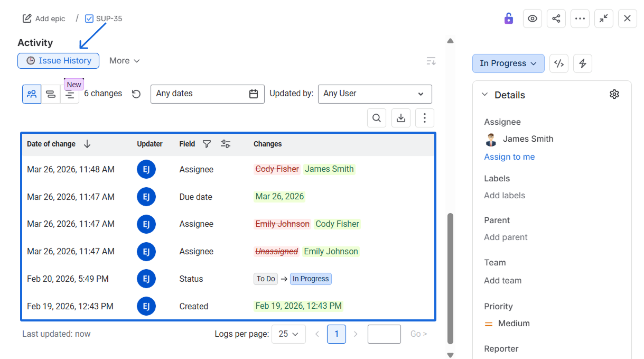Click the share issue icon
The width and height of the screenshot is (644, 359).
click(x=556, y=19)
